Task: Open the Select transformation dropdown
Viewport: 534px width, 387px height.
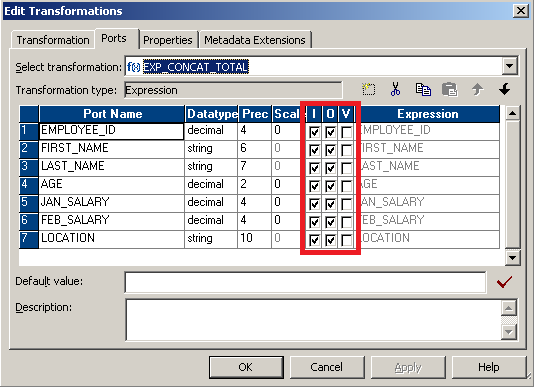Action: pos(509,66)
